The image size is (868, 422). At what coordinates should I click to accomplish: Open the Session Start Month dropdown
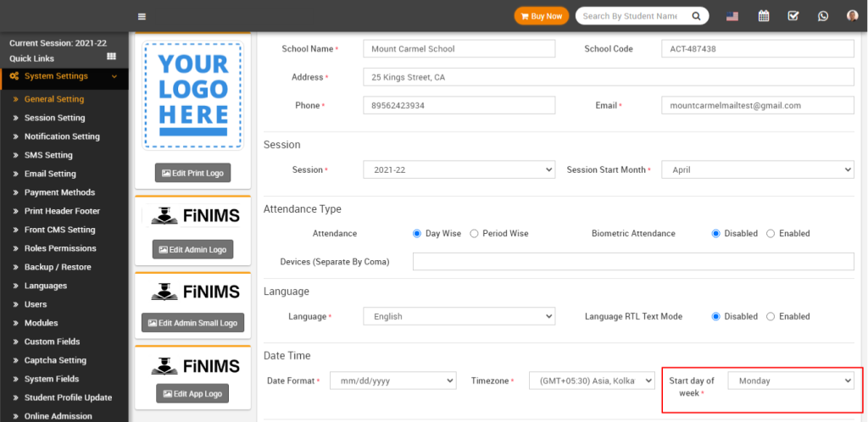click(758, 169)
